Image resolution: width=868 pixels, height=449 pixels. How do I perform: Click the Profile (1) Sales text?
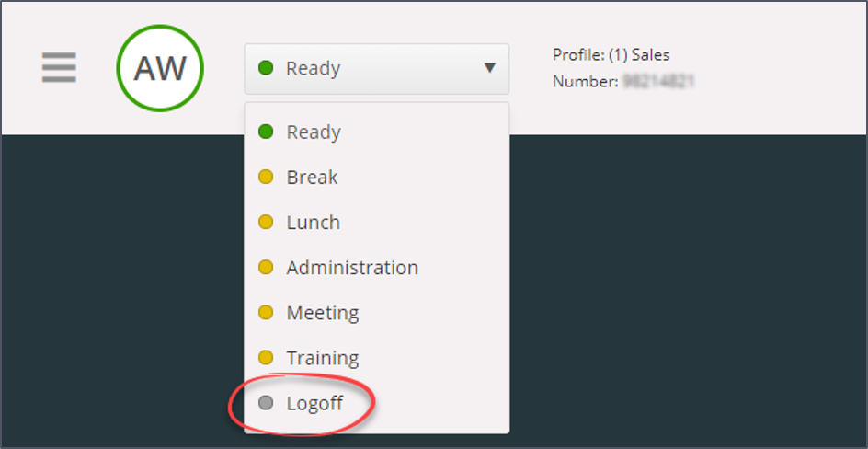click(x=611, y=55)
